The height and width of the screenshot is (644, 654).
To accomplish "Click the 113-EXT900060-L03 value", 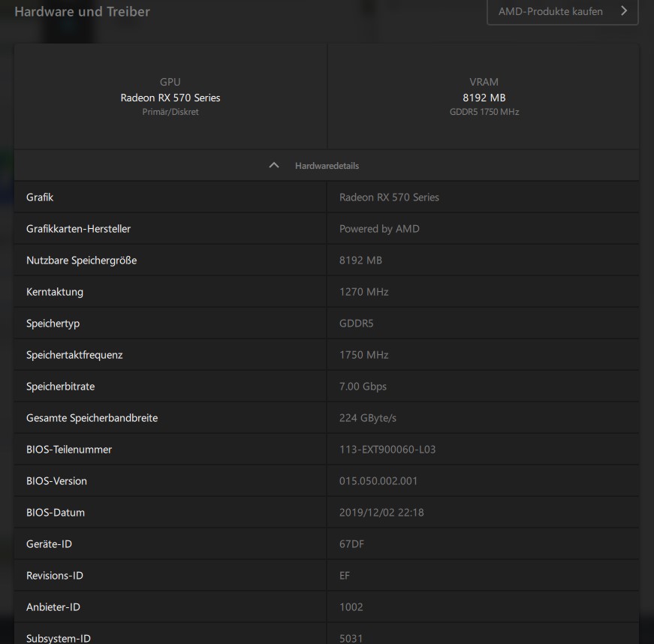I will 387,450.
